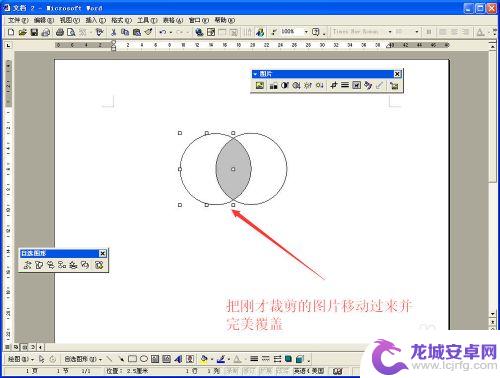500x378 pixels.
Task: Select the Crop tool in Picture toolbar
Action: point(333,85)
